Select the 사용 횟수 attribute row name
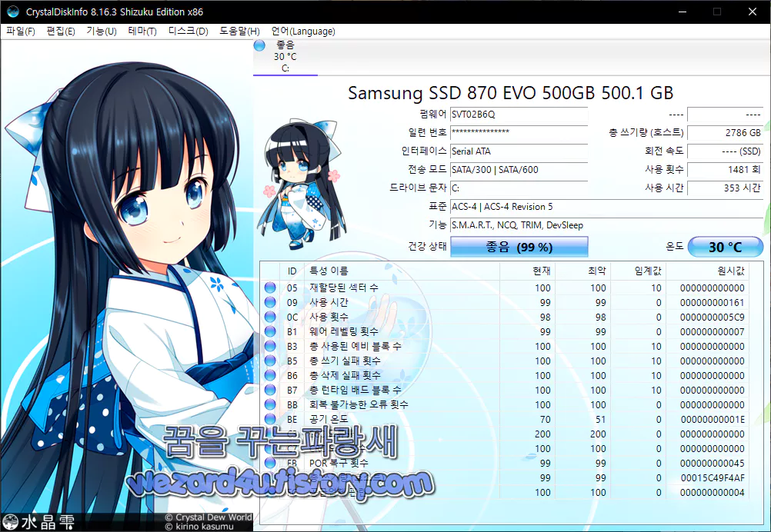This screenshot has width=771, height=532. point(329,317)
